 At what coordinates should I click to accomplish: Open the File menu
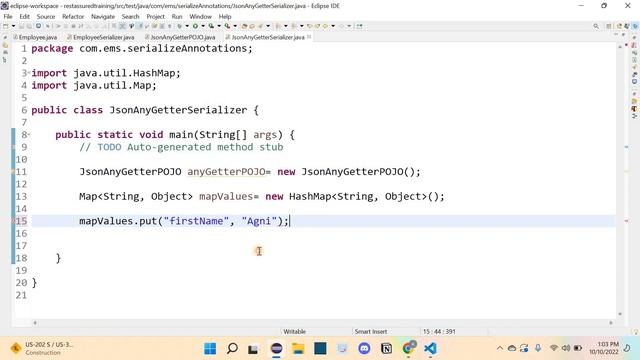8,16
